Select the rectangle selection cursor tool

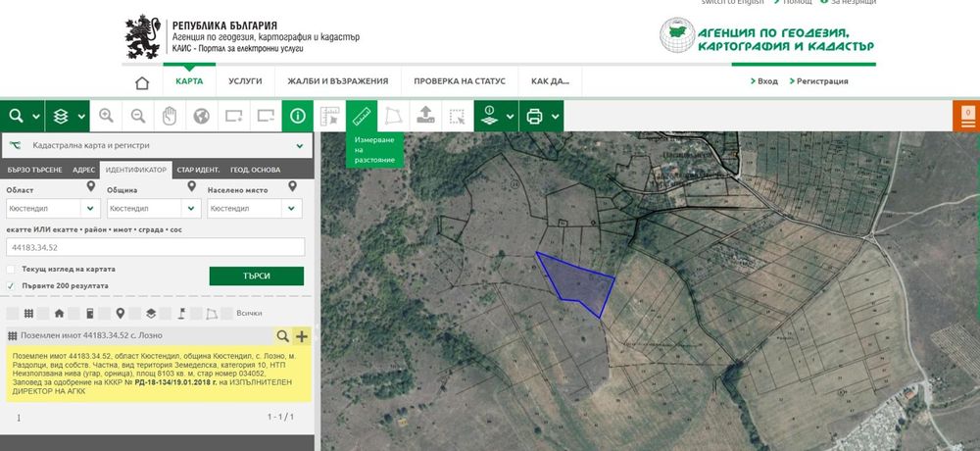(458, 117)
